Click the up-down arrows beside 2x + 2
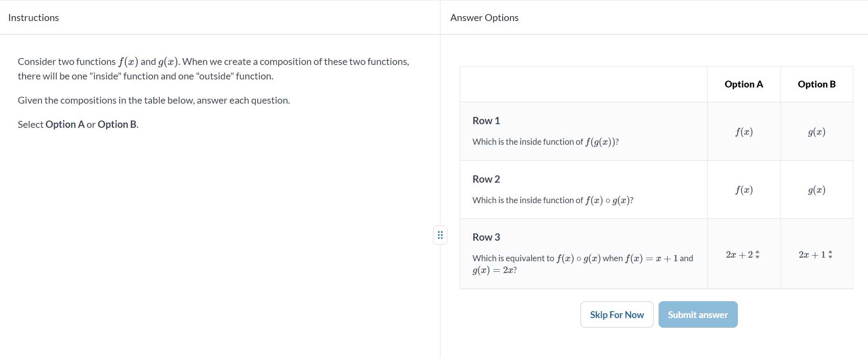The width and height of the screenshot is (868, 358). click(x=757, y=255)
